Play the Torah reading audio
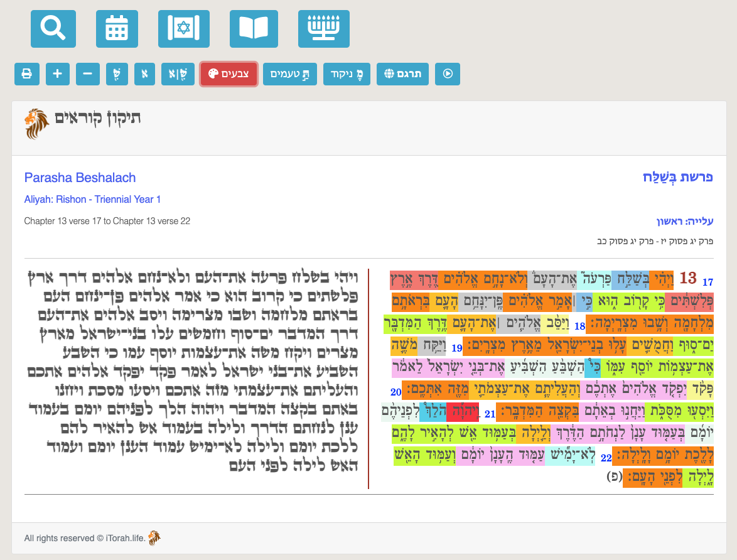Viewport: 737px width, 560px height. (x=447, y=73)
